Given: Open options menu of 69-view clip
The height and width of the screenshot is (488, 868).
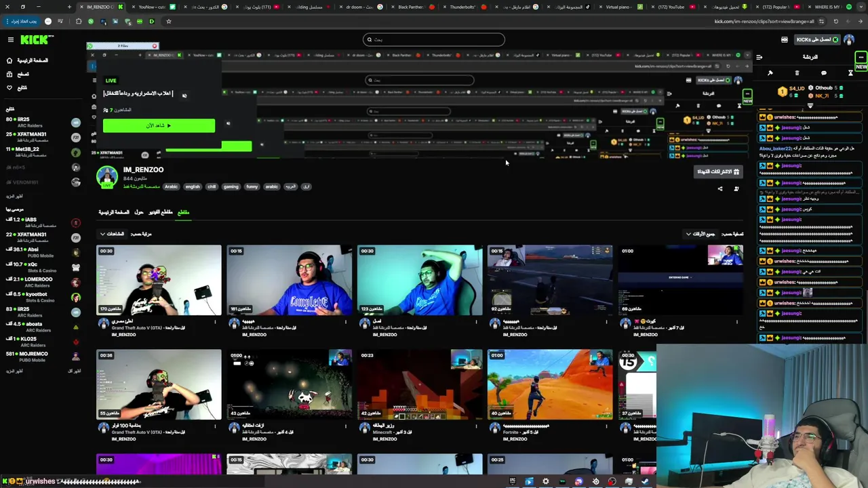Looking at the screenshot, I should [736, 322].
